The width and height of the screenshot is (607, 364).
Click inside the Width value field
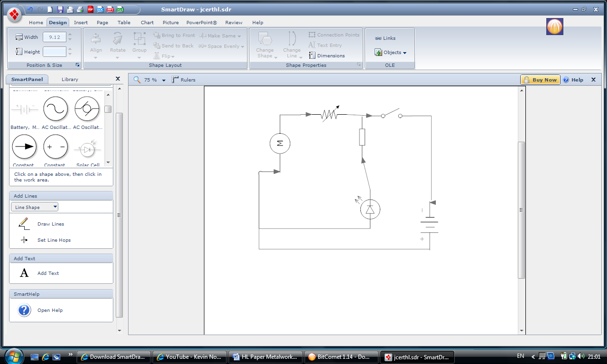point(54,37)
